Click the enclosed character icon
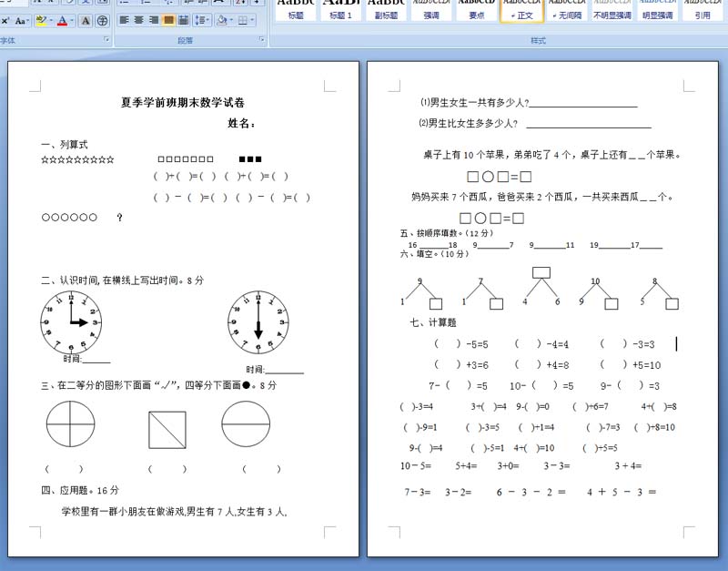This screenshot has width=728, height=571. 102,21
